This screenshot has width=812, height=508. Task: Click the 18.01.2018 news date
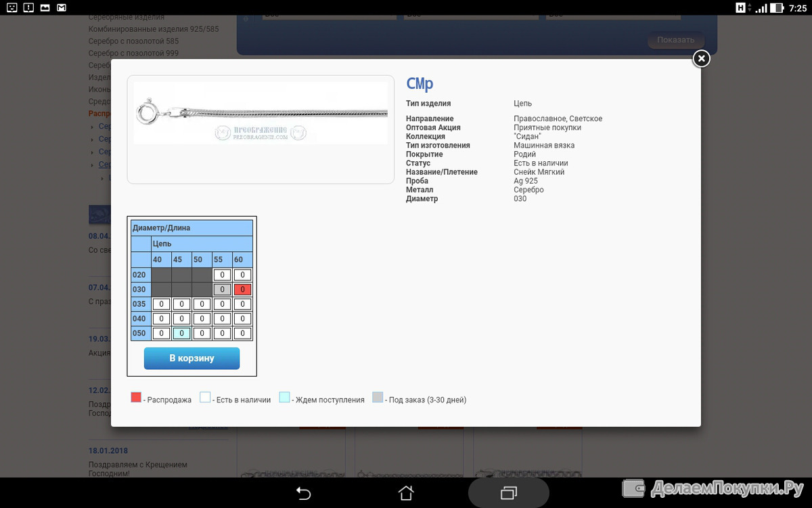[x=108, y=450]
